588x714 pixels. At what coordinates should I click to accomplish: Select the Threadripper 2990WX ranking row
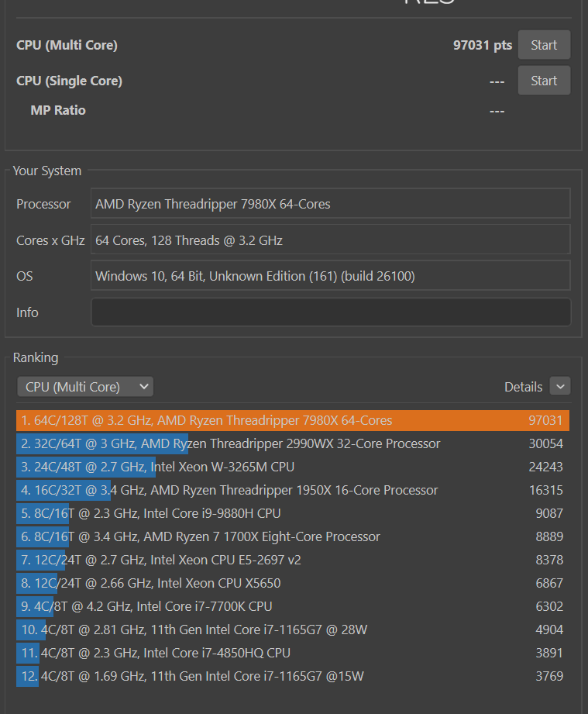[x=292, y=443]
